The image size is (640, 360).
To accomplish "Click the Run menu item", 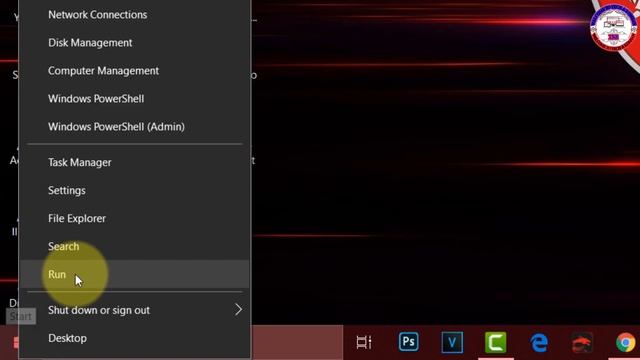I will [135, 274].
